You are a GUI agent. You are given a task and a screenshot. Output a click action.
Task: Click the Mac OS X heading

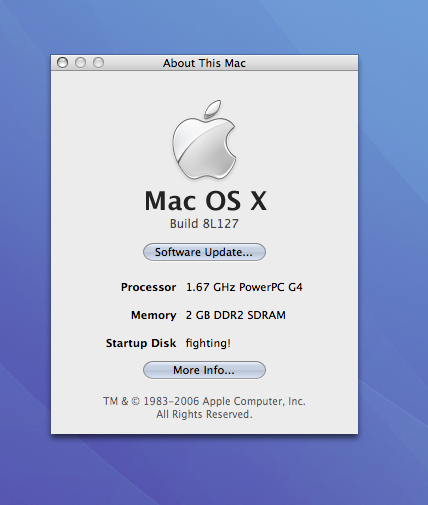(206, 201)
